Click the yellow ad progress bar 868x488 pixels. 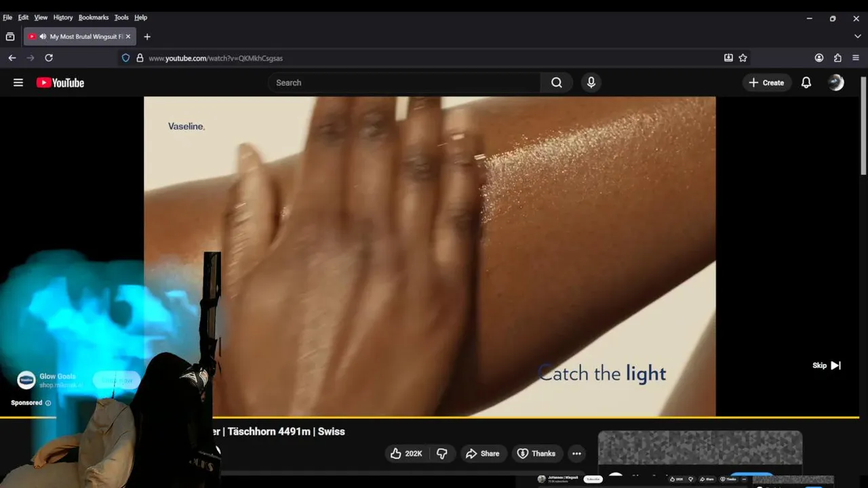(429, 418)
